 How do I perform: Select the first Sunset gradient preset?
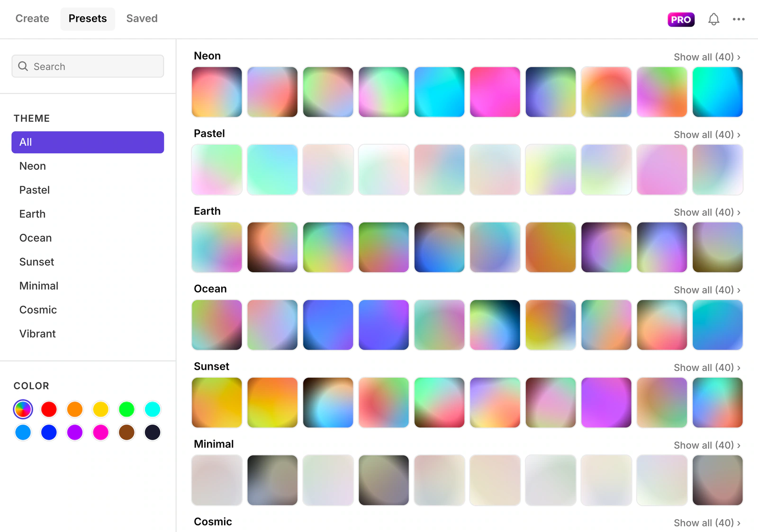tap(217, 402)
